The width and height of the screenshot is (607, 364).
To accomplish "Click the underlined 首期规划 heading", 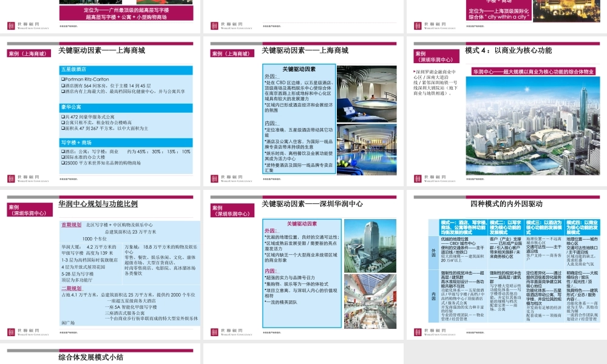I will coord(71,224).
